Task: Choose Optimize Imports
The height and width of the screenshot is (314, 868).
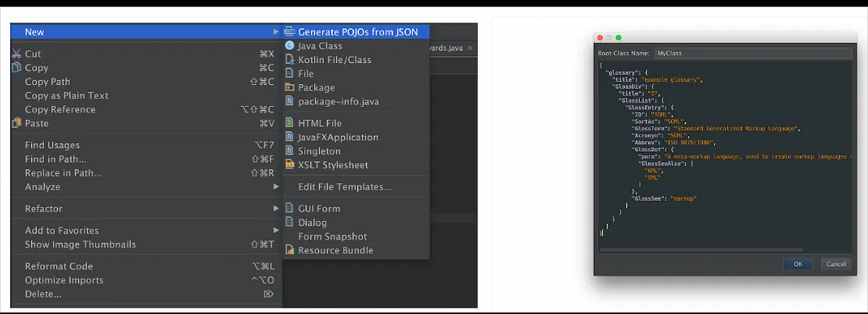Action: [145, 280]
